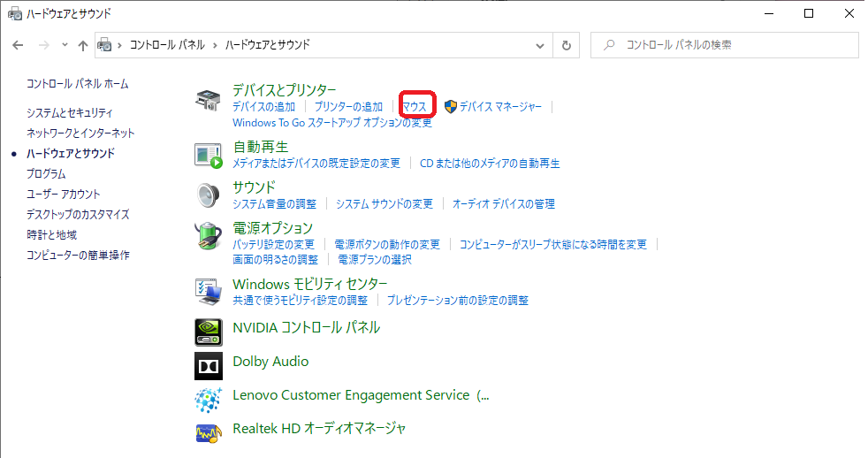Click the Realtek HD Audio Manager icon
Image resolution: width=868 pixels, height=458 pixels.
(x=209, y=431)
